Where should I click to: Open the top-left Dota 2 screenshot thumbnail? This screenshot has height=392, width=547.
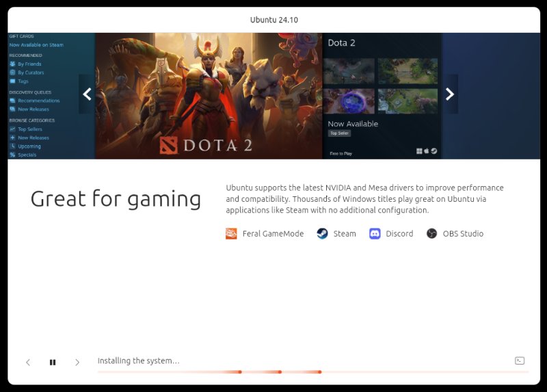[349, 71]
